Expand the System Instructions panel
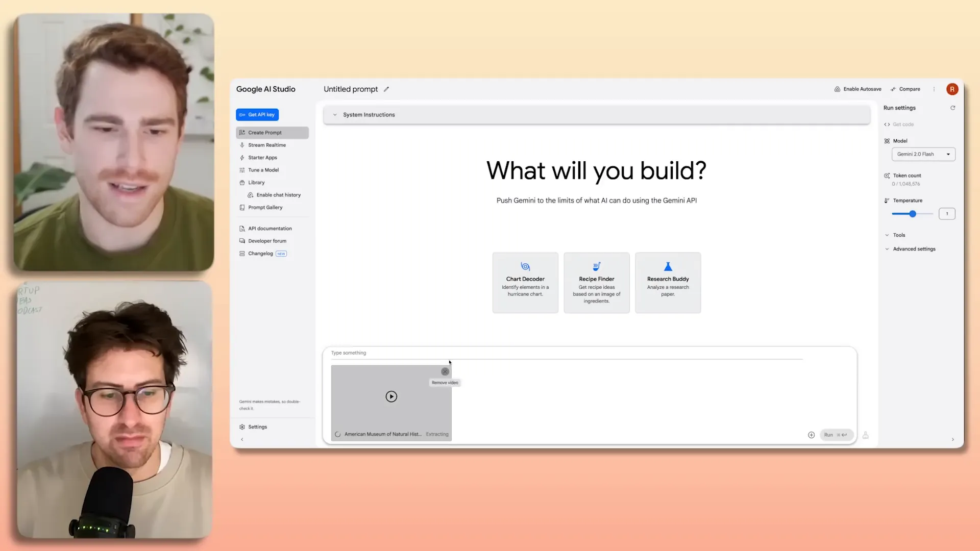 (597, 115)
